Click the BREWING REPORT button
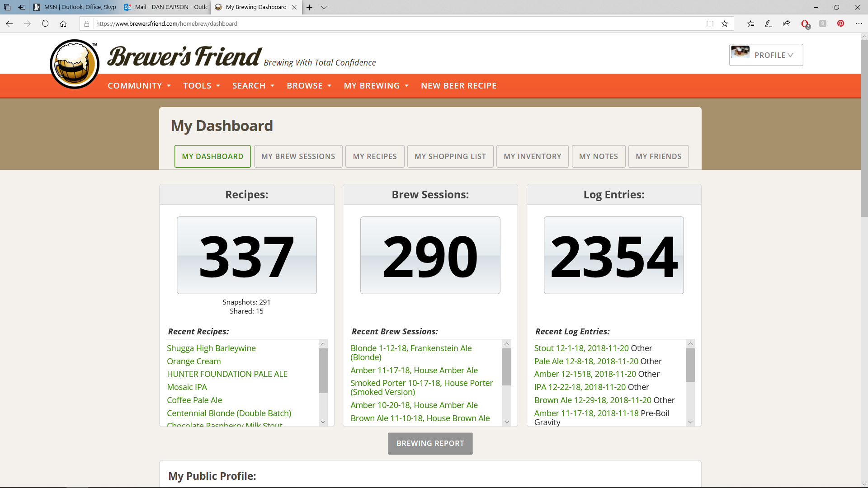This screenshot has width=868, height=488. pyautogui.click(x=430, y=444)
